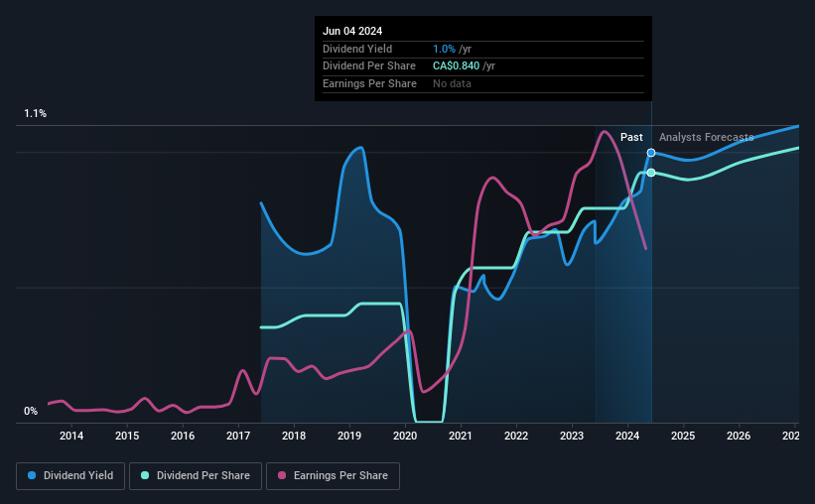Click the 2022 x-axis tick label

516,436
